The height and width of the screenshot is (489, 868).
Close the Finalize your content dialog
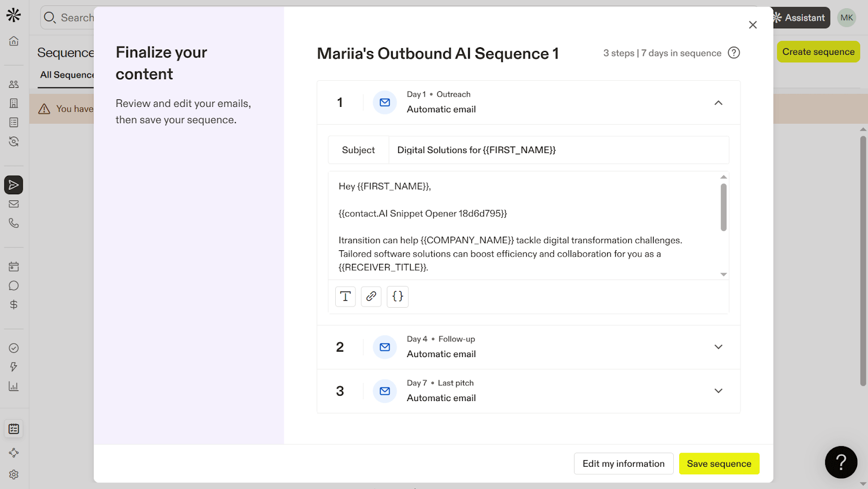(752, 25)
